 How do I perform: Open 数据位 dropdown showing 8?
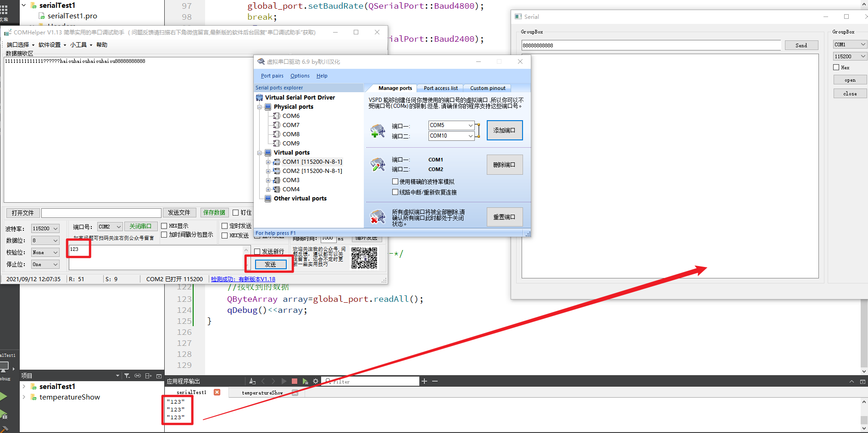45,240
